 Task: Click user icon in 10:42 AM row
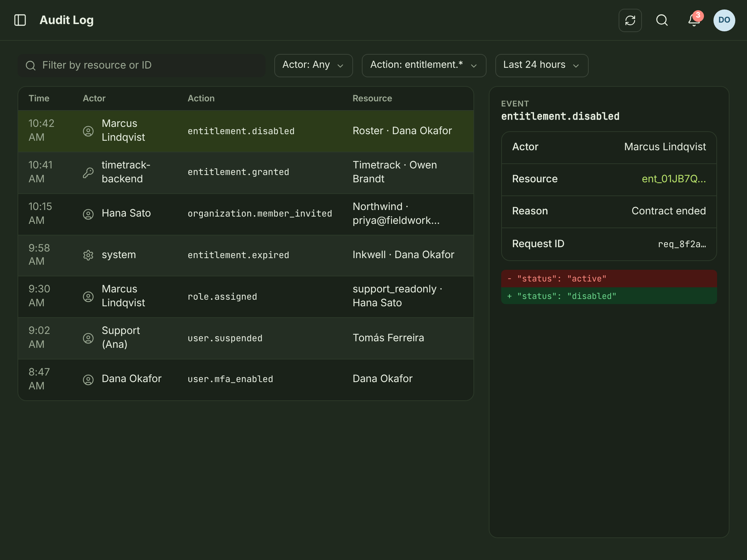pyautogui.click(x=88, y=131)
